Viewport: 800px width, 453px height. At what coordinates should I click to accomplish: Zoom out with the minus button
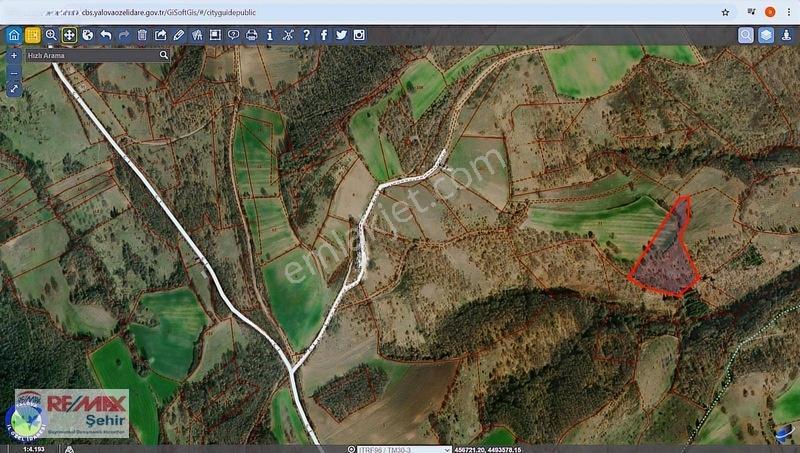[x=14, y=73]
